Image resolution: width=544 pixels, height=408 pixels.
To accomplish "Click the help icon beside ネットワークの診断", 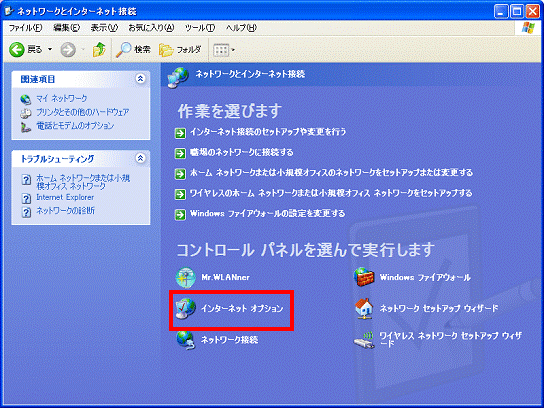I will coord(26,212).
